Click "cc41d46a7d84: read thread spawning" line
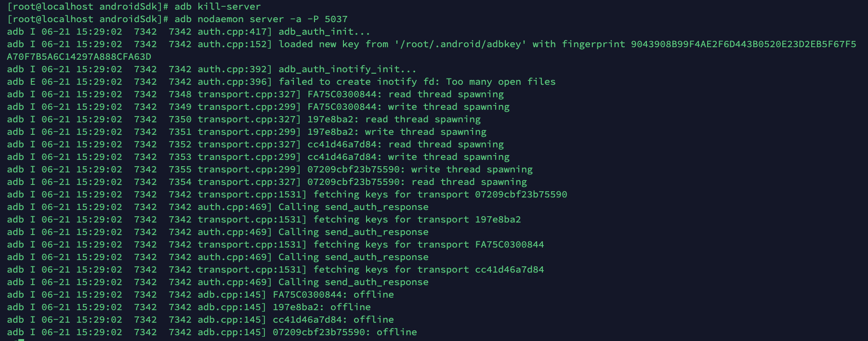The height and width of the screenshot is (341, 868). (406, 144)
